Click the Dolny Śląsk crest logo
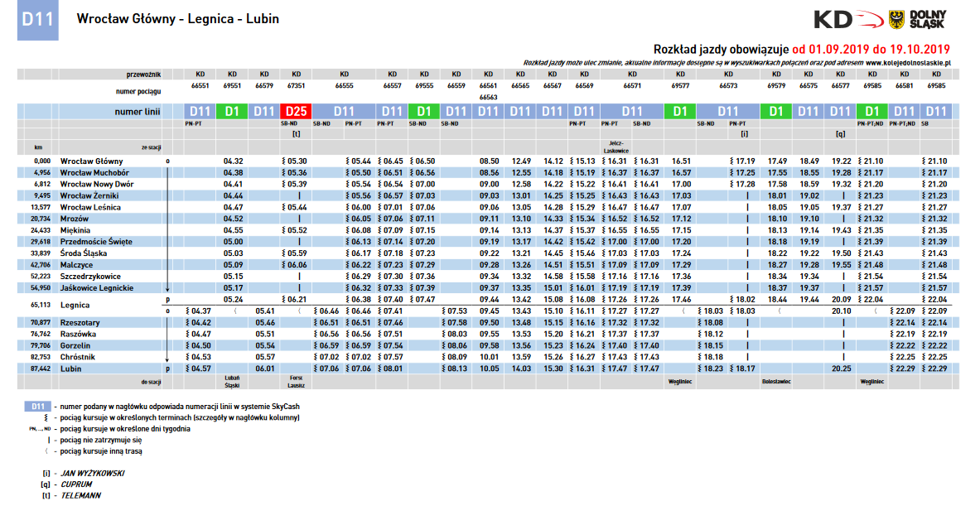The width and height of the screenshot is (980, 506). 896,19
